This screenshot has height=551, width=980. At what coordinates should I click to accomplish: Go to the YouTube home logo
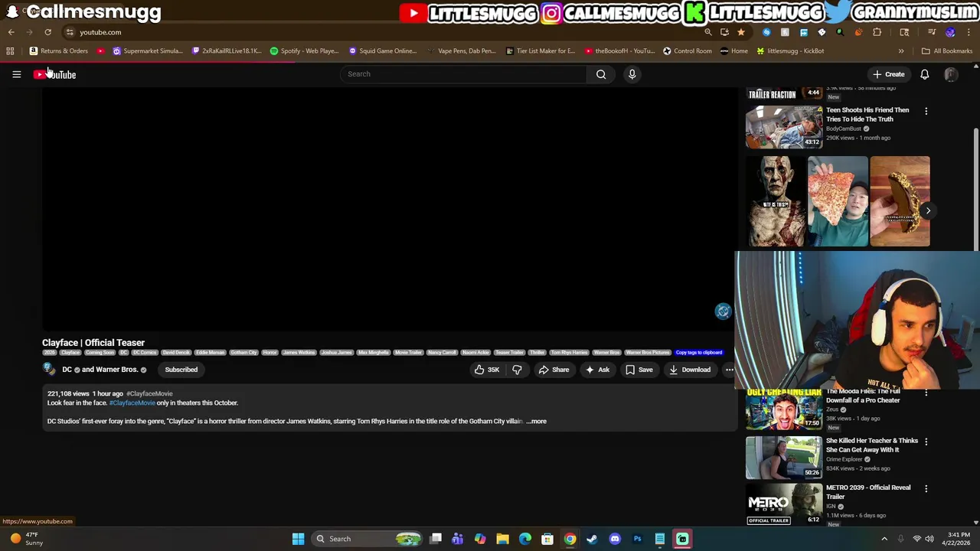click(x=54, y=74)
